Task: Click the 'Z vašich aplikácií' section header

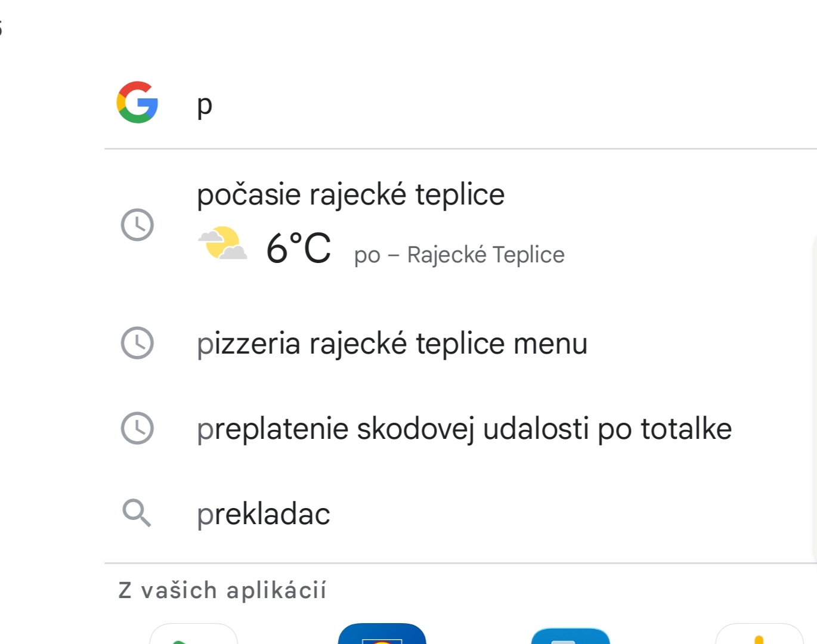Action: pyautogui.click(x=222, y=590)
